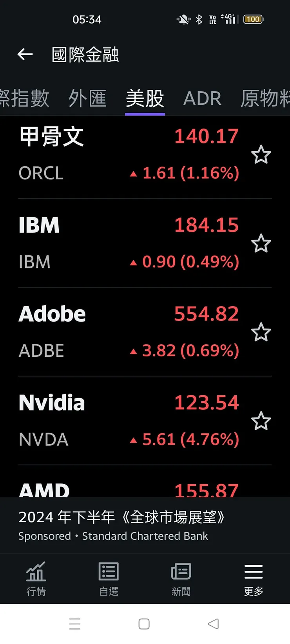
Task: Open the 原物料 commodities tab
Action: (265, 98)
